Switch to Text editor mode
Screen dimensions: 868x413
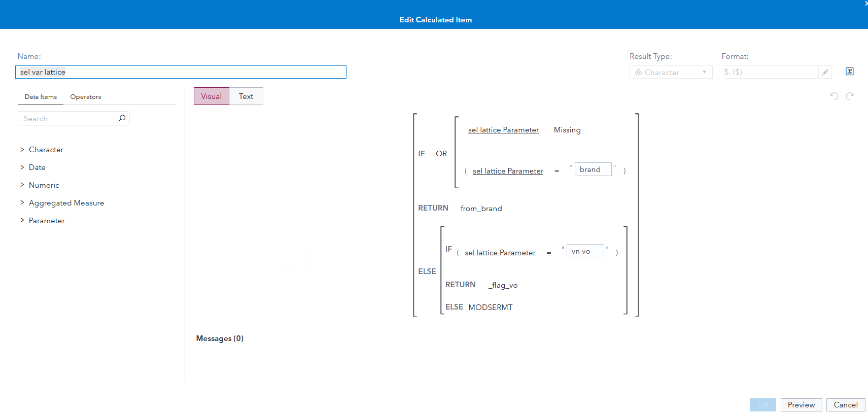[246, 96]
